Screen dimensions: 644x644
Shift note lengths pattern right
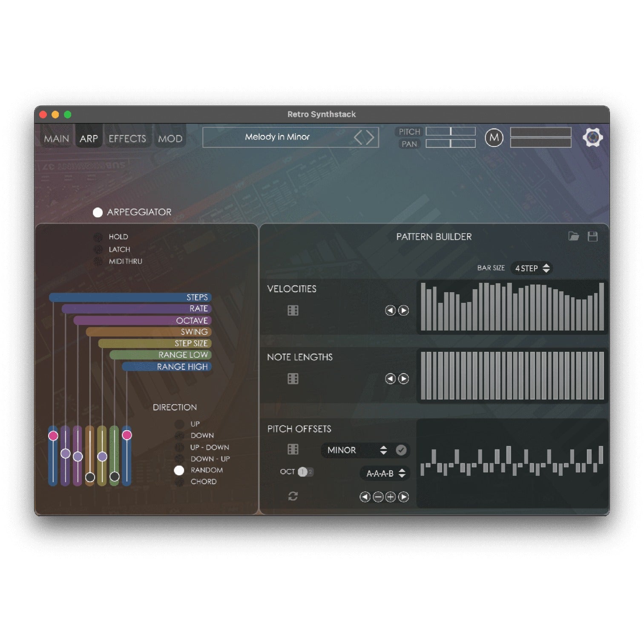coord(403,379)
